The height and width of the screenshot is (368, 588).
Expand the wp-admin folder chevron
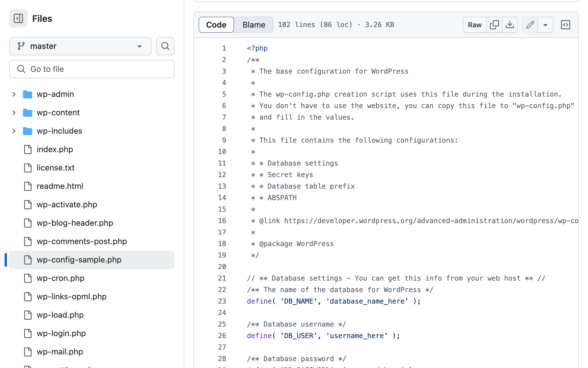14,94
